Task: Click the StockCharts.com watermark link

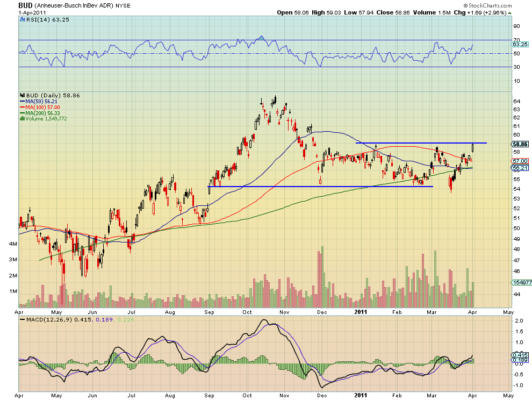Action: point(487,5)
